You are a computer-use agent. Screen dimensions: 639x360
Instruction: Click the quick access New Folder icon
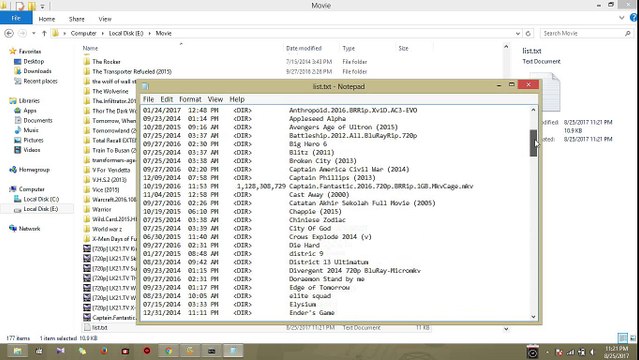(x=32, y=6)
